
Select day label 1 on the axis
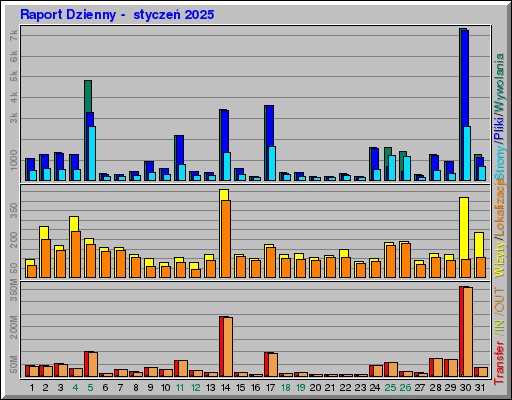pyautogui.click(x=32, y=388)
